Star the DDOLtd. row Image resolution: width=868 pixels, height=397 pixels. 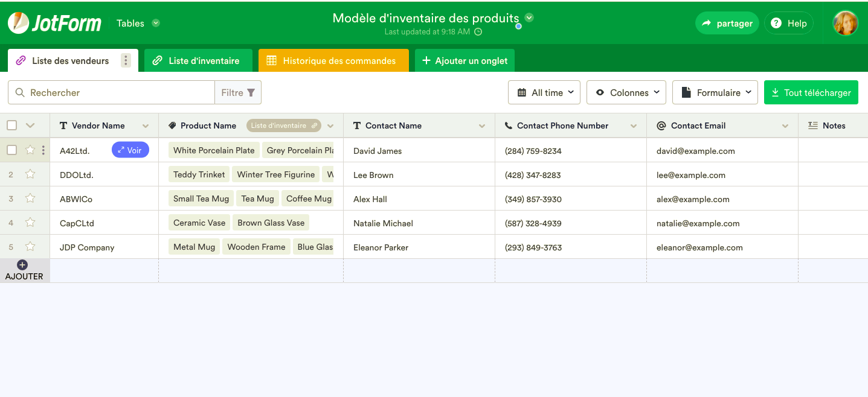[x=30, y=174]
